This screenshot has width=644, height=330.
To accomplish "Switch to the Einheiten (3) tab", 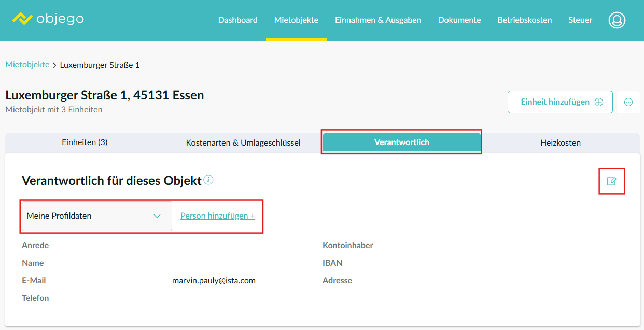I will coord(85,142).
